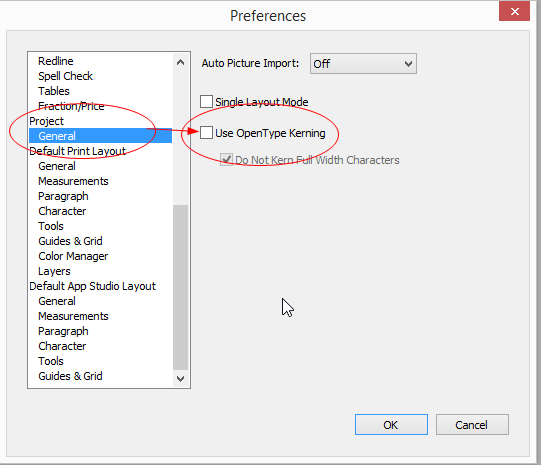Click the Cancel button
541x465 pixels.
tap(472, 425)
